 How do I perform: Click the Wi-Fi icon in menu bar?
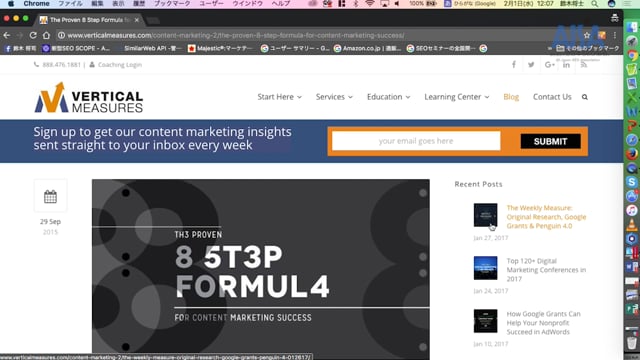[370, 4]
